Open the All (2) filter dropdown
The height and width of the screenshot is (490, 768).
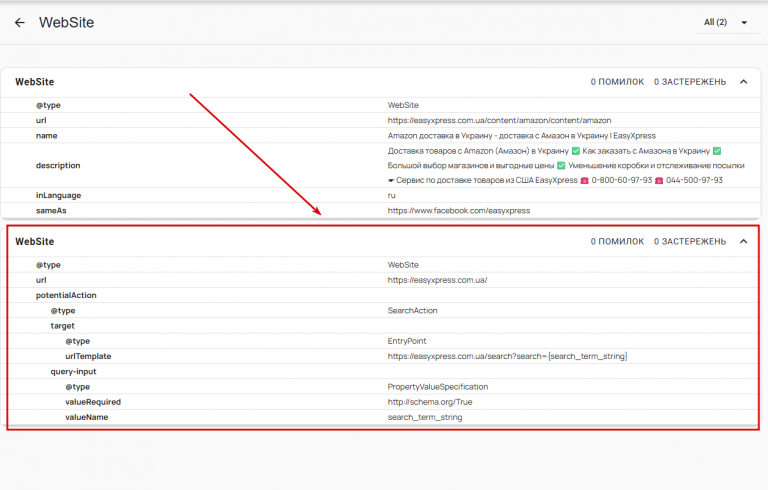coord(726,23)
